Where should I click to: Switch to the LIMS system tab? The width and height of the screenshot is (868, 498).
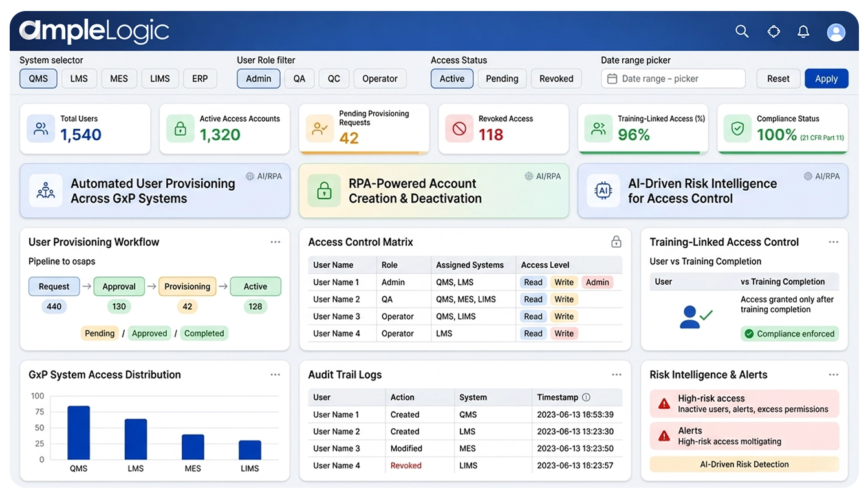(x=159, y=78)
